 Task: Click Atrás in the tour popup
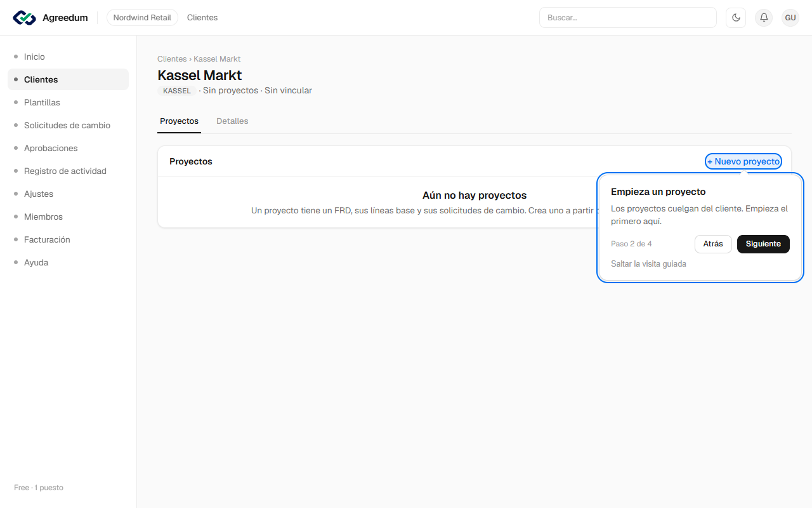click(713, 244)
